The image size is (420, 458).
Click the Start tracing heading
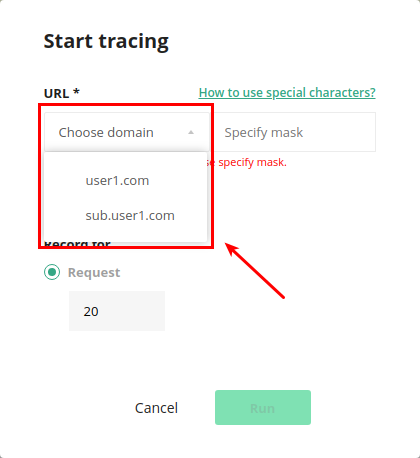(106, 41)
